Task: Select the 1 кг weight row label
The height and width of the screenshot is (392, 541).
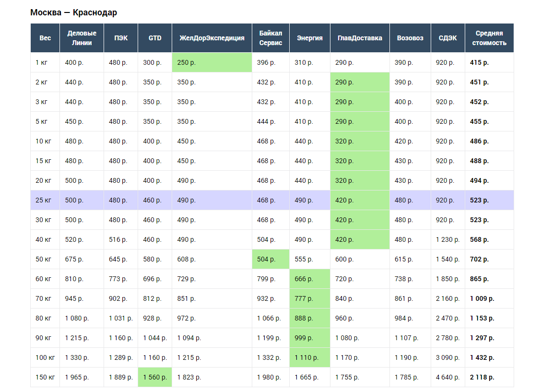Action: [x=41, y=62]
